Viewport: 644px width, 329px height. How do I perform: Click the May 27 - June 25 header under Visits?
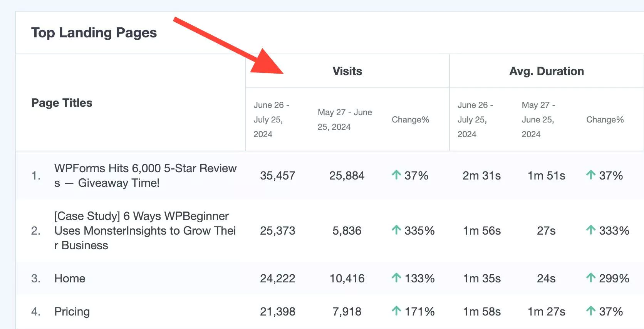coord(345,120)
